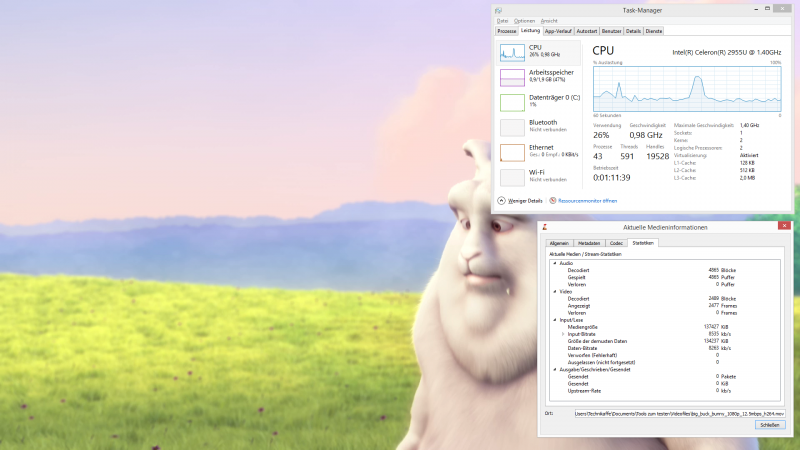Open the Datei menu

coord(503,21)
